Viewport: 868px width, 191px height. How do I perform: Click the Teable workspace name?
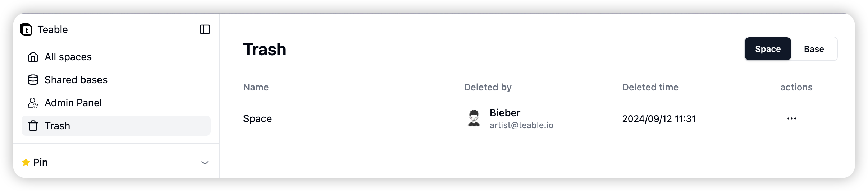(52, 29)
